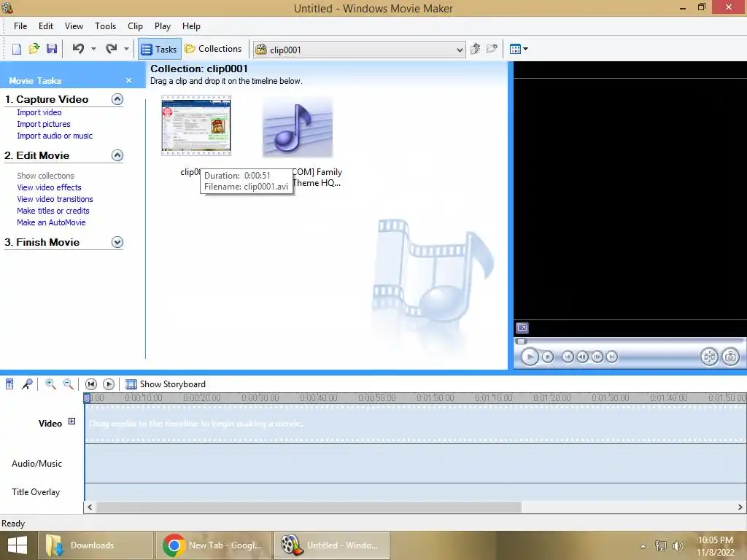Open the Play menu
This screenshot has width=747, height=560.
(163, 26)
